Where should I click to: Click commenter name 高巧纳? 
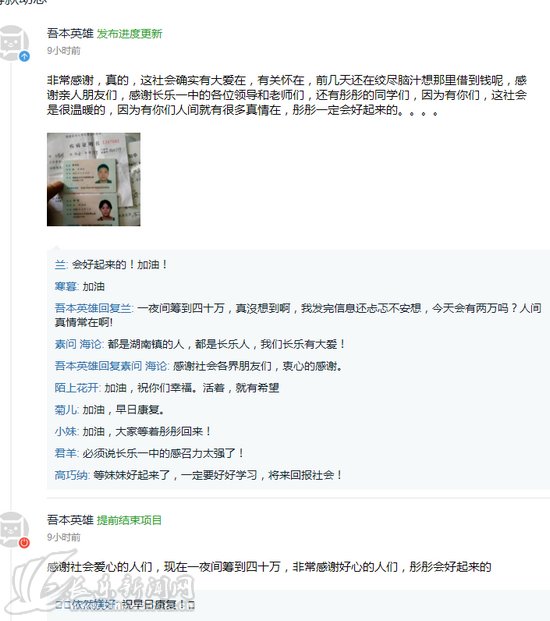click(72, 475)
